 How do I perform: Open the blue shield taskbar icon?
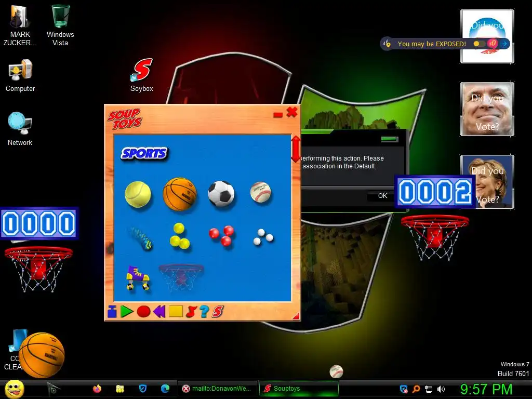(143, 389)
